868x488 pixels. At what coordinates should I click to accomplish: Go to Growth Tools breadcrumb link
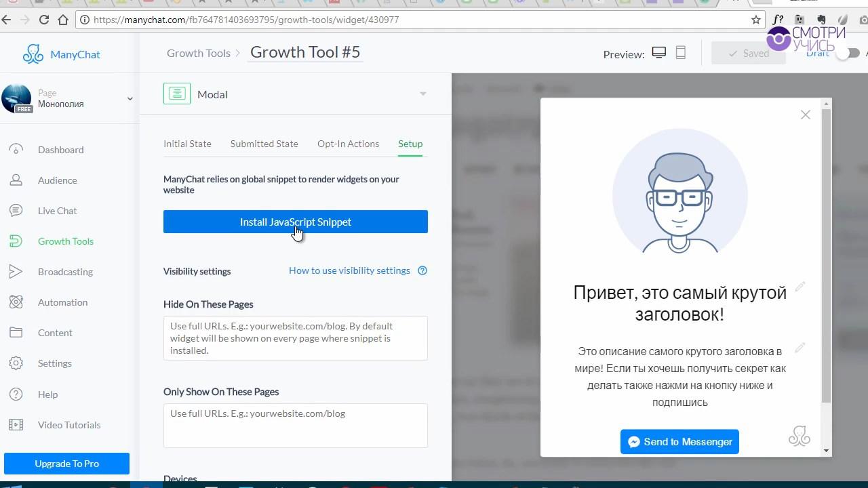(199, 53)
